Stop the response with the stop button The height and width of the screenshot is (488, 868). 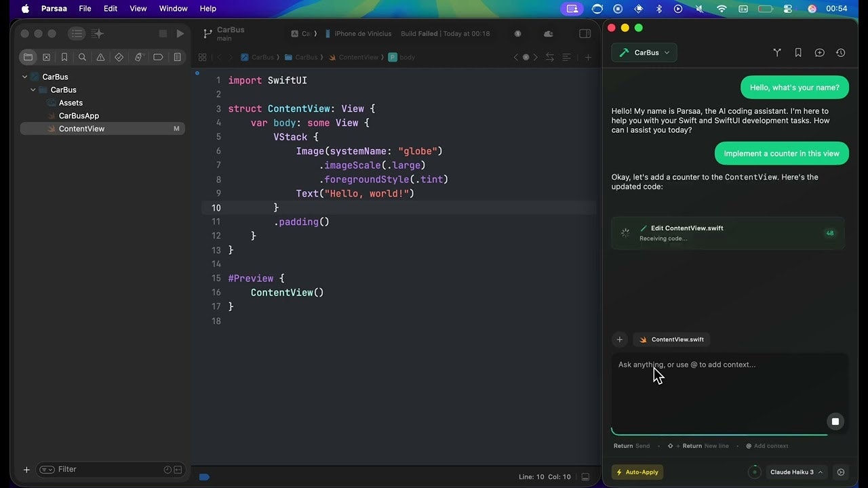tap(835, 421)
